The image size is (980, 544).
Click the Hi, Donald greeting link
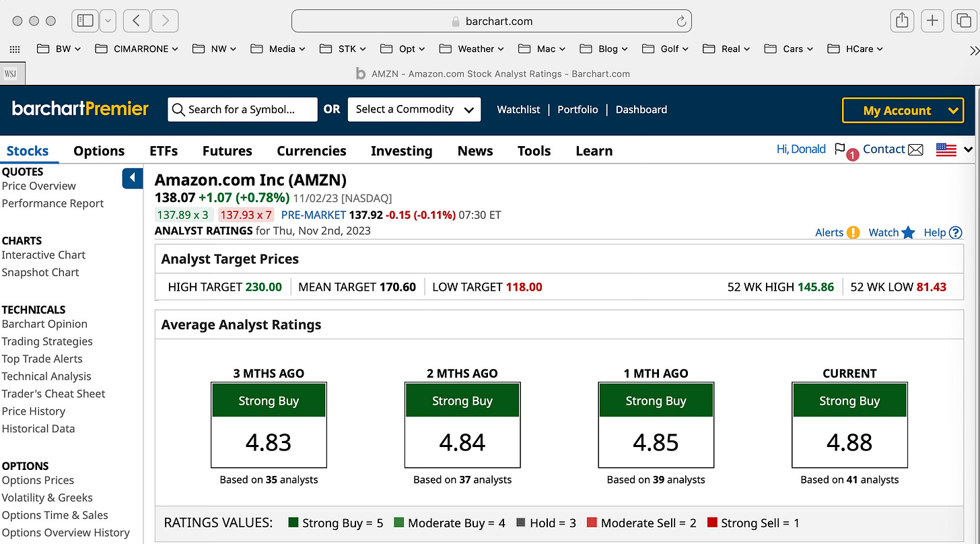click(801, 149)
